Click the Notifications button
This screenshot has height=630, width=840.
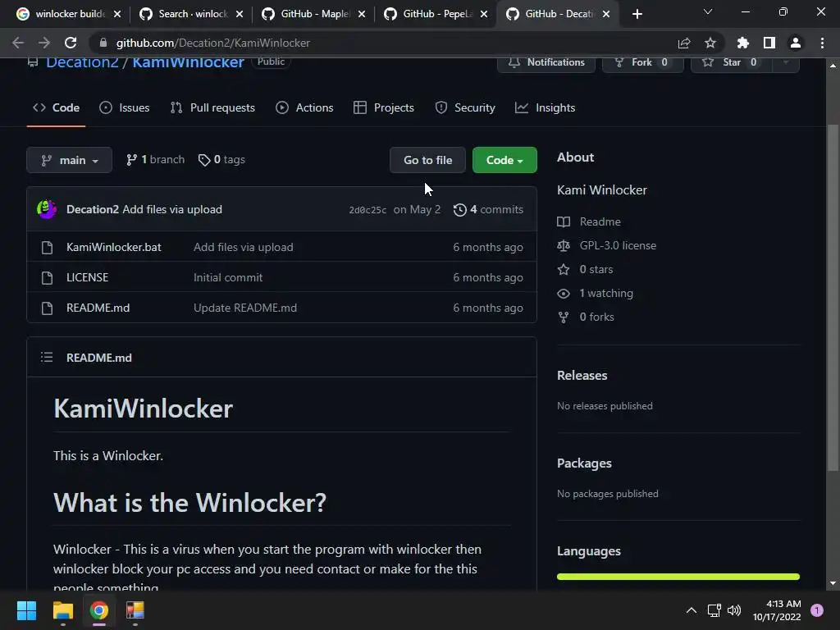546,62
